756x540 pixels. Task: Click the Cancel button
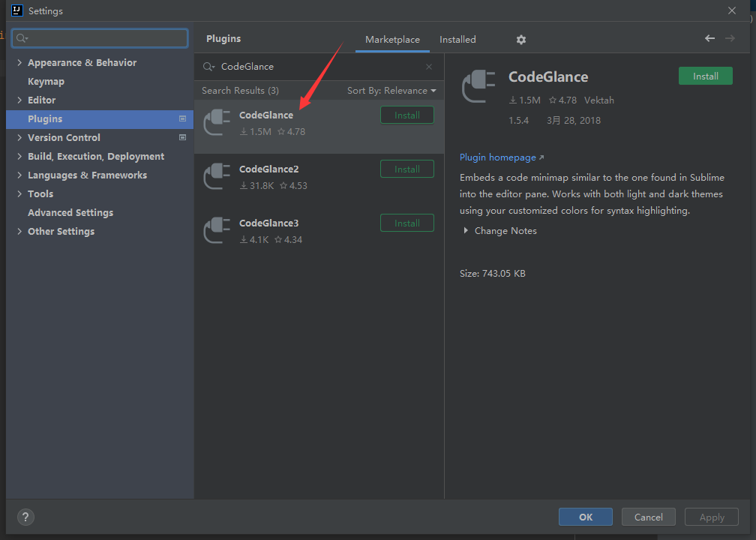tap(649, 517)
